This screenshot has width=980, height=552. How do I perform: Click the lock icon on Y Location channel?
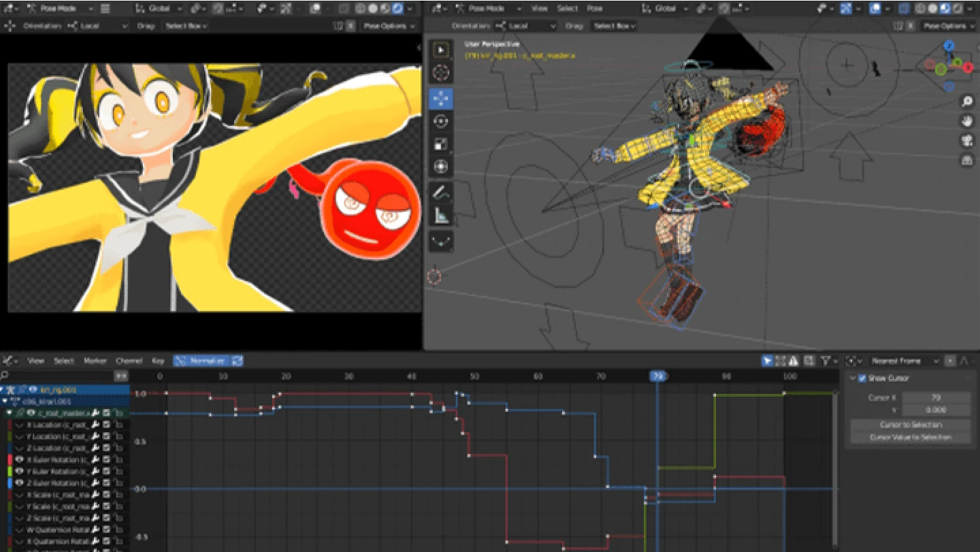pos(118,437)
